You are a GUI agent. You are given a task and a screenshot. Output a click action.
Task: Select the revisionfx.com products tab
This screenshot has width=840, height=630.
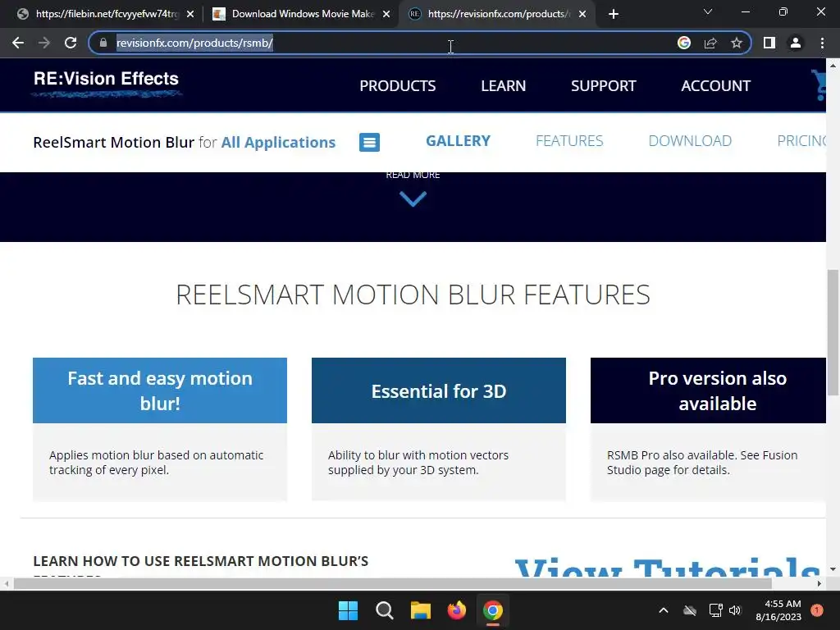[495, 14]
